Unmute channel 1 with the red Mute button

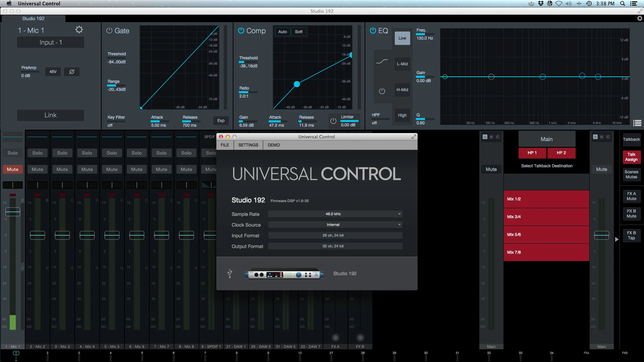(x=13, y=169)
